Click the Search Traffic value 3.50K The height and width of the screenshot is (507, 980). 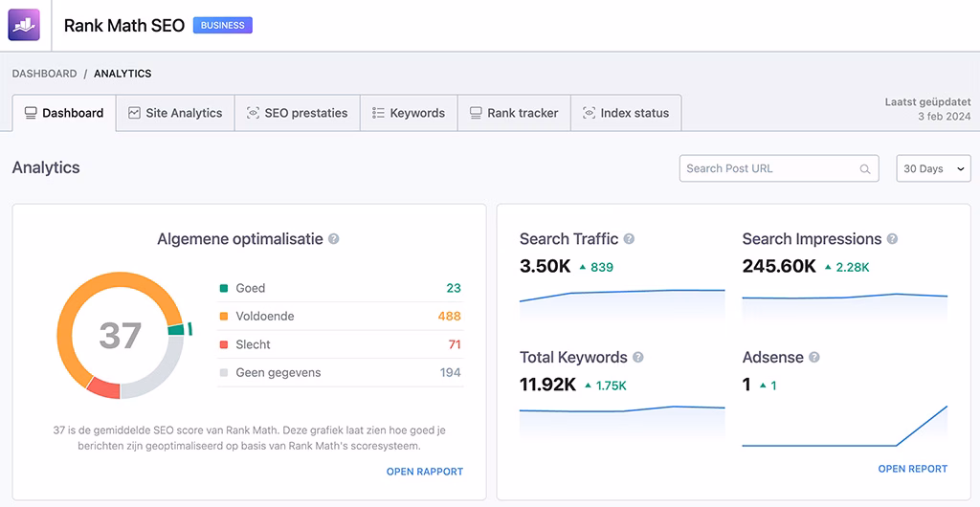coord(545,267)
